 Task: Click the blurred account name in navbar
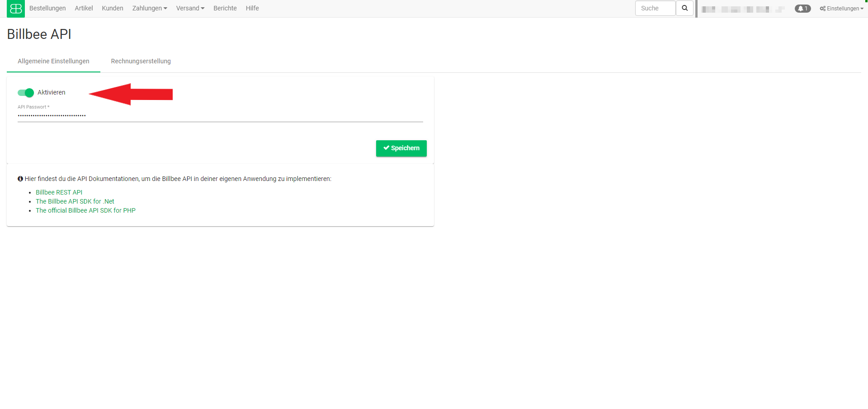coord(743,9)
